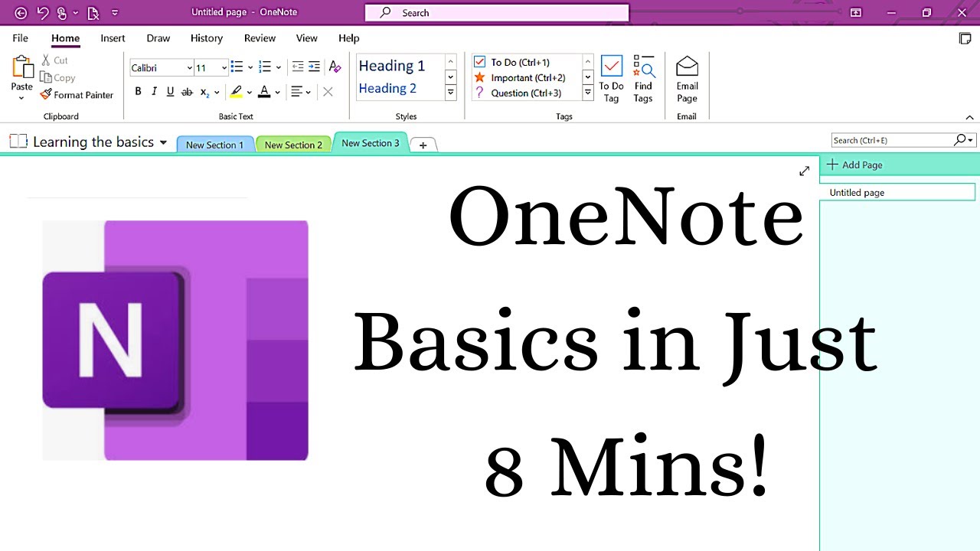Apply the Heading 1 style
The image size is (980, 551).
(x=392, y=66)
